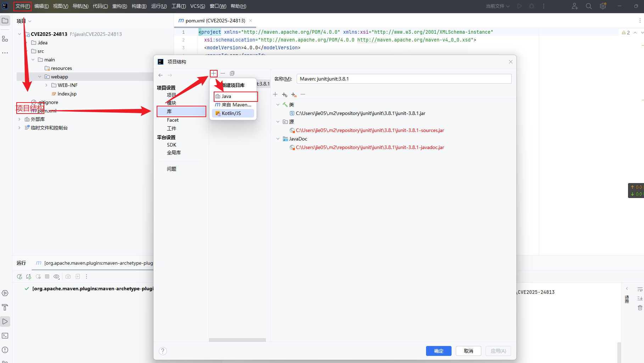Collapse the main folder node
644x363 pixels.
click(33, 60)
